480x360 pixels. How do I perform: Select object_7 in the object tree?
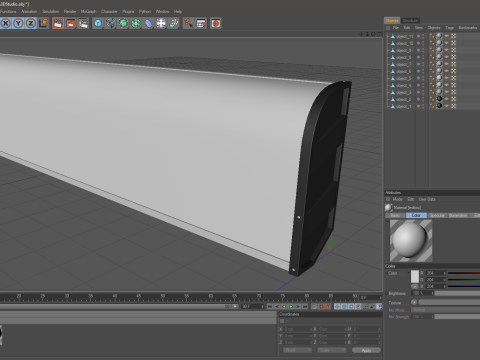404,64
